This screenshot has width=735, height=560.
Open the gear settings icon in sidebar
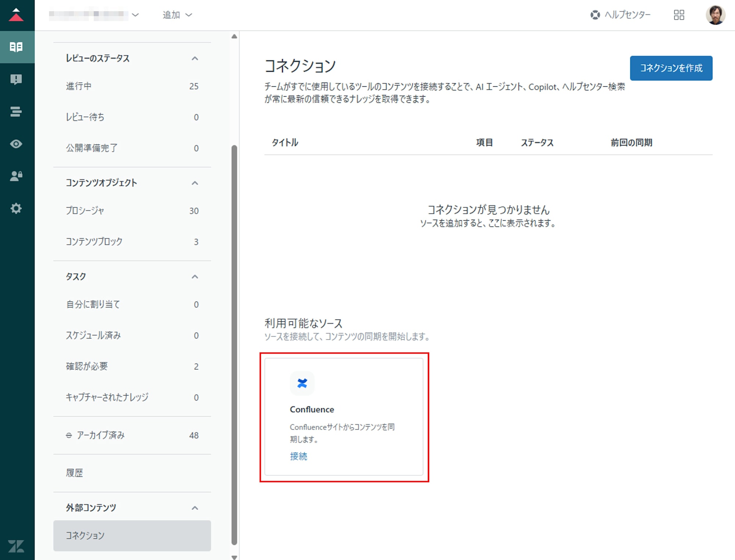coord(16,208)
